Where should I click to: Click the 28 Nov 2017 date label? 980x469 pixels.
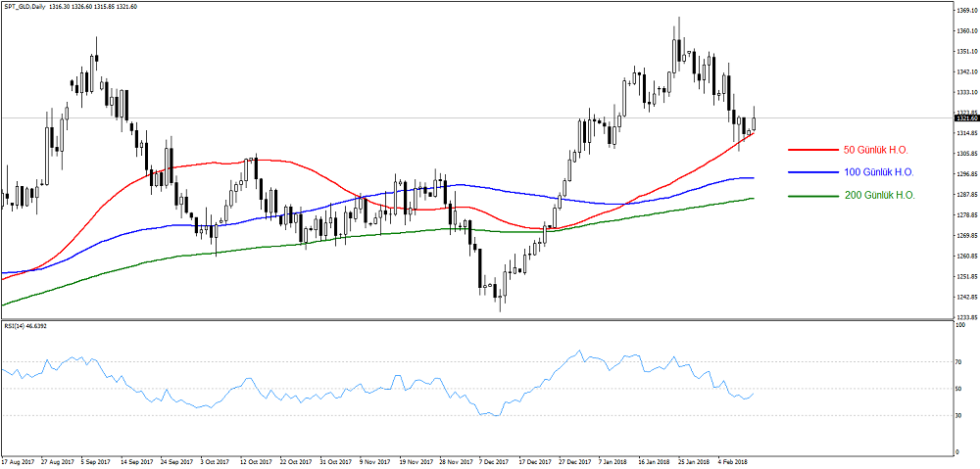click(455, 460)
